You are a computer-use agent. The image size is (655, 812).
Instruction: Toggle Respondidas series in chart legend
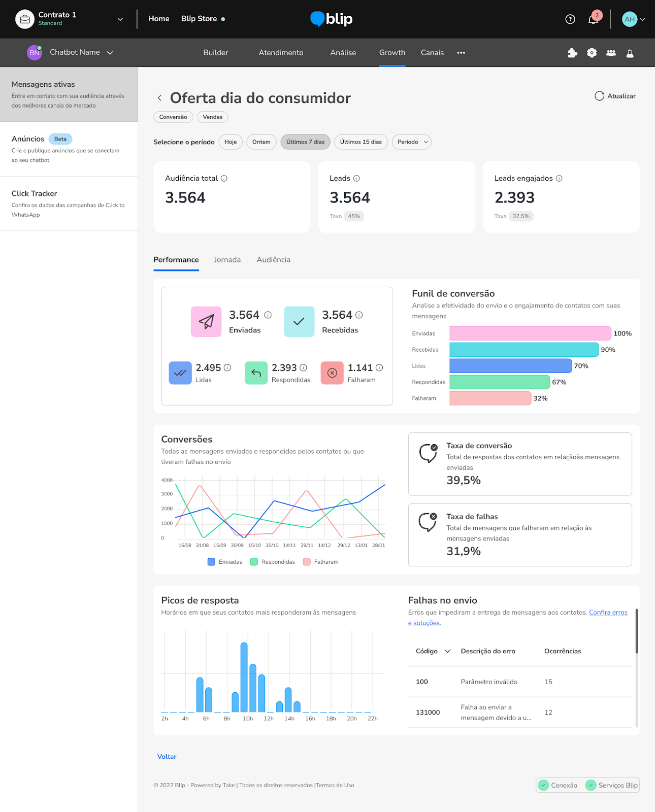pyautogui.click(x=273, y=562)
